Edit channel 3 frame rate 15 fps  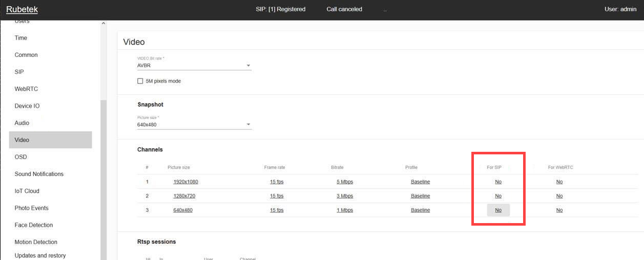click(x=277, y=210)
